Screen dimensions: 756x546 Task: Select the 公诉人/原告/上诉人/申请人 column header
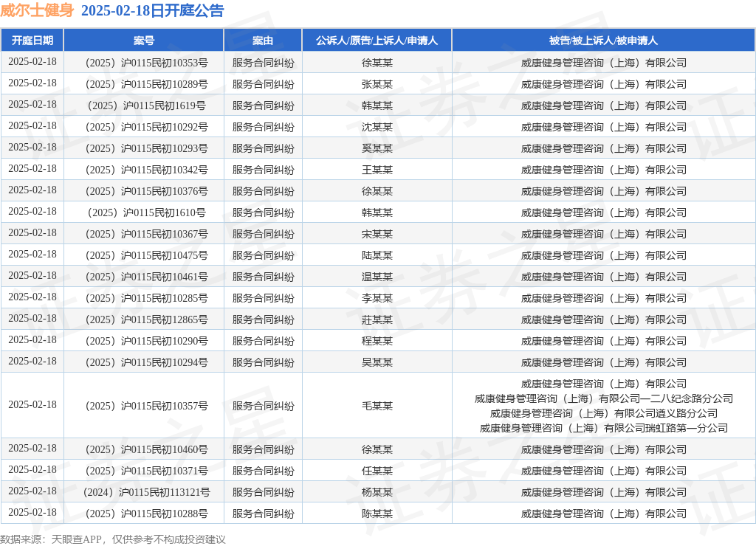[377, 41]
